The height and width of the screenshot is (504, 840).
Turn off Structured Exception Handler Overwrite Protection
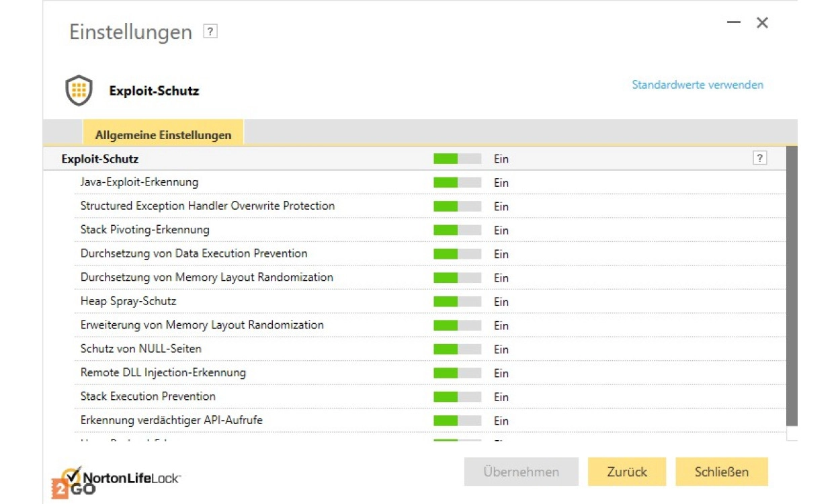(x=457, y=206)
